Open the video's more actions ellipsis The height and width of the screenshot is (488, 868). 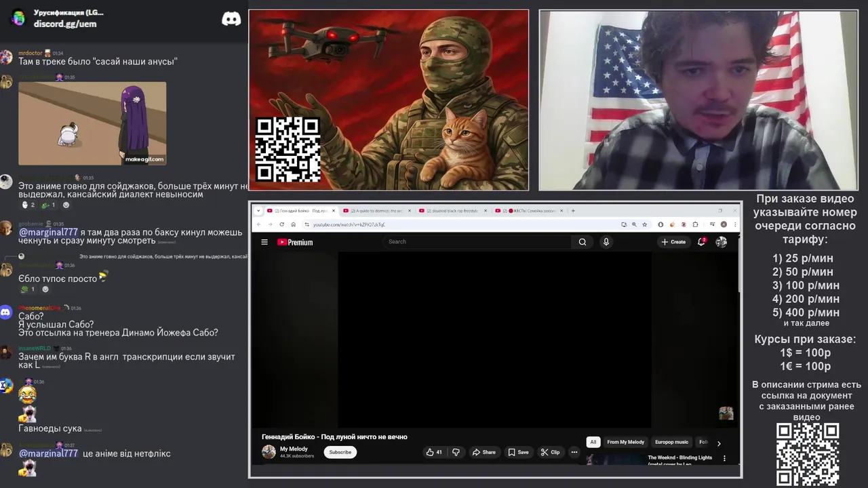tap(574, 452)
